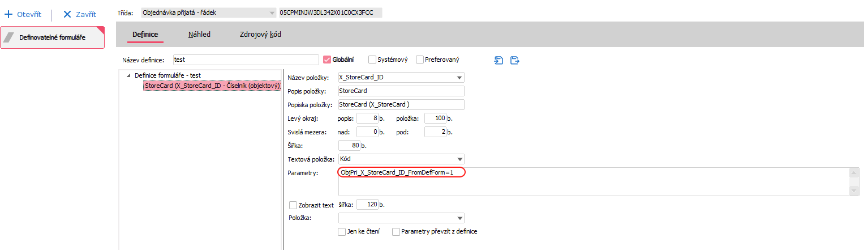Enable the Systémový checkbox

pos(372,60)
